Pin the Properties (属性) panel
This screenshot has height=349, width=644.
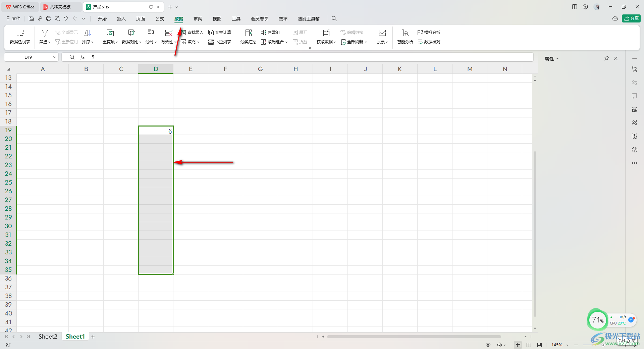pyautogui.click(x=606, y=58)
